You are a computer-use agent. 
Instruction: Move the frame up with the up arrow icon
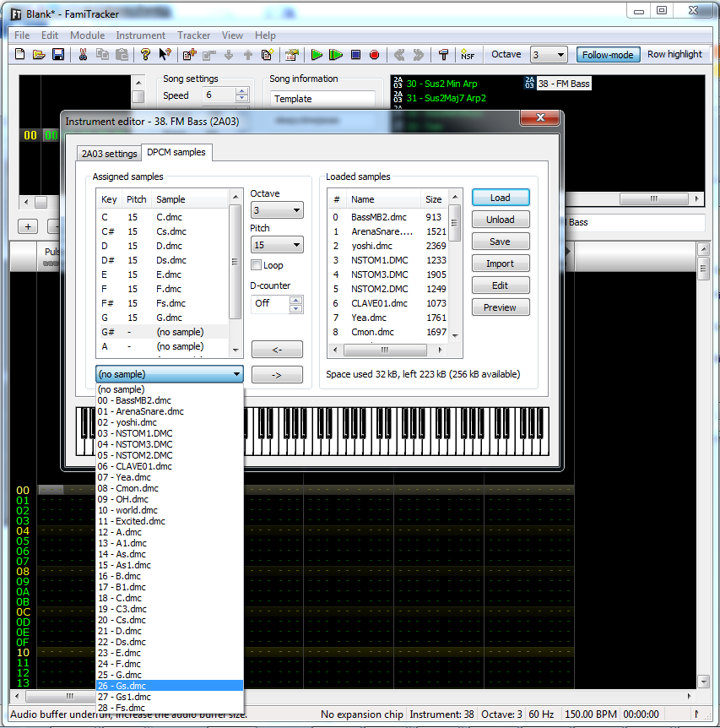[248, 55]
